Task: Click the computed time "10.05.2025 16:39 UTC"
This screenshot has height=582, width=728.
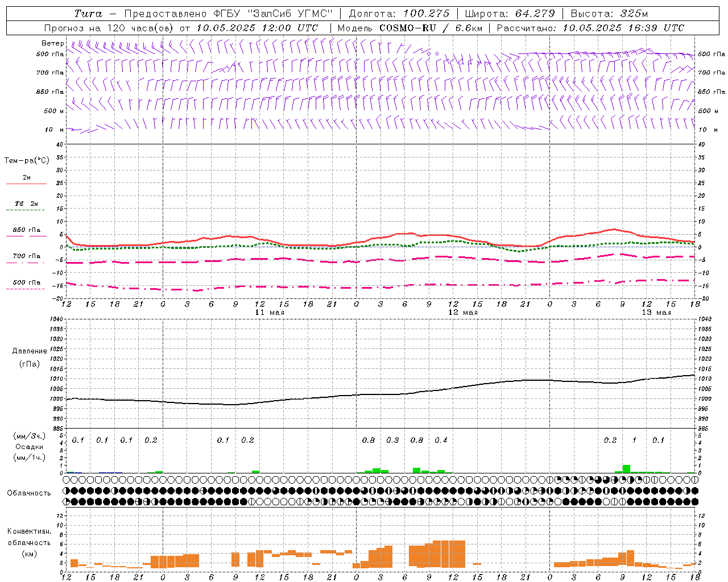Action: tap(623, 28)
